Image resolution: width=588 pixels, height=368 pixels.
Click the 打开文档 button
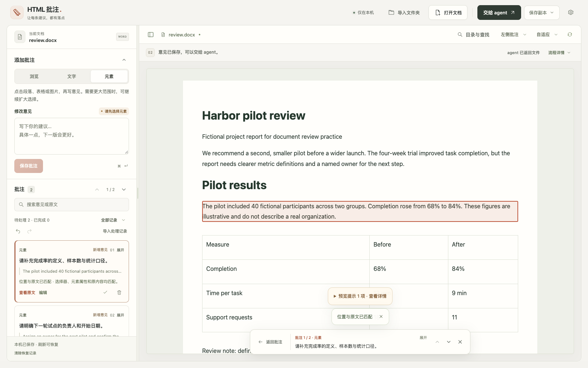click(x=448, y=13)
